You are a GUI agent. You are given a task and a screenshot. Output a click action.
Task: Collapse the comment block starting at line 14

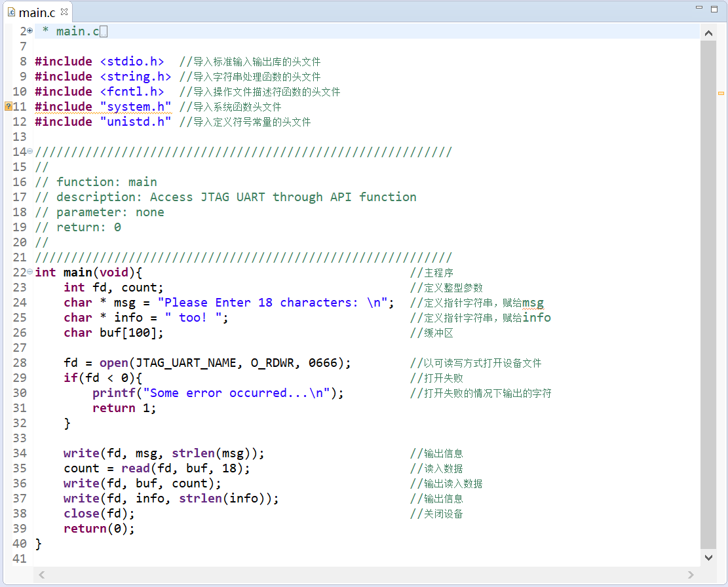tap(29, 151)
